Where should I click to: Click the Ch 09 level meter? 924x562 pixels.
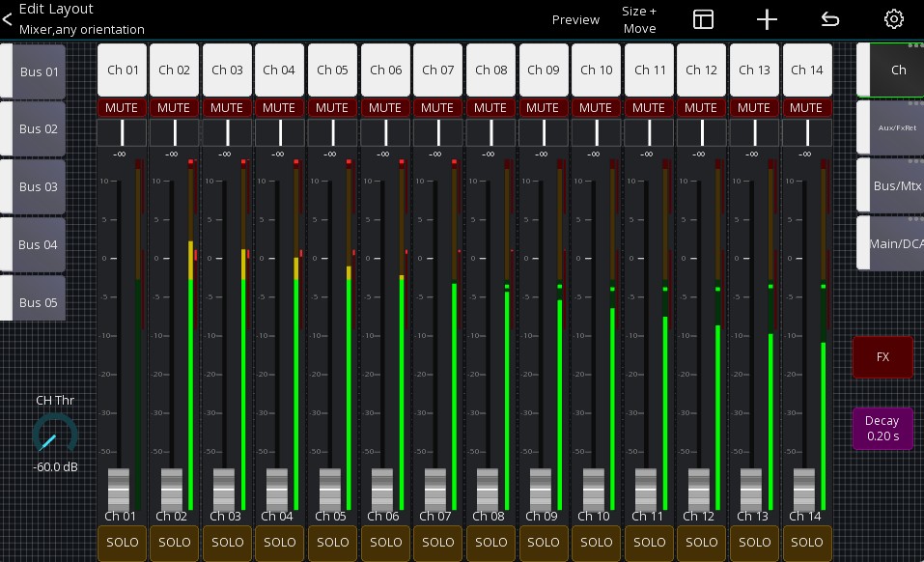(x=560, y=334)
